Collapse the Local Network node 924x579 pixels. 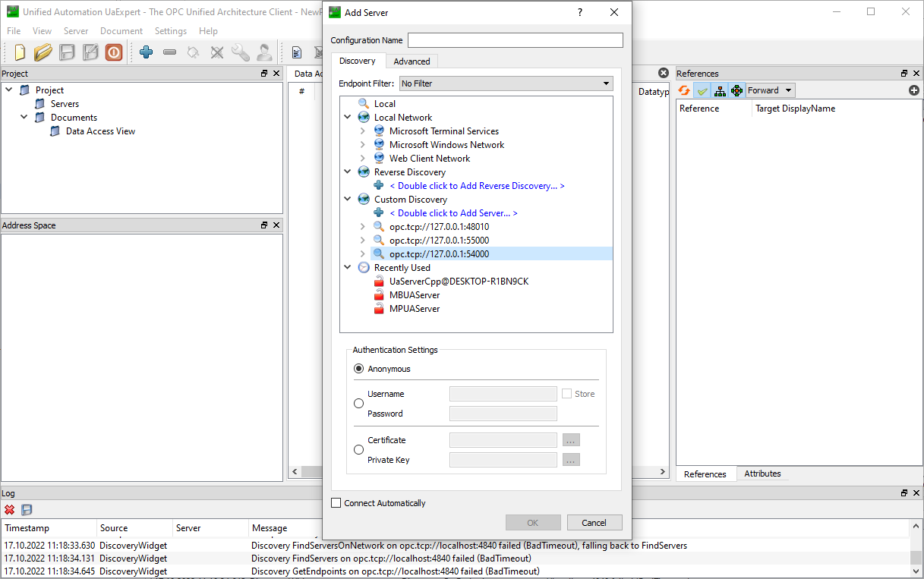click(x=348, y=118)
